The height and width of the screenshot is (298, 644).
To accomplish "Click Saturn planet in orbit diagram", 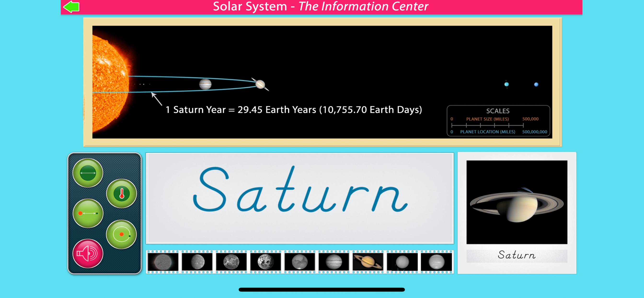I will (260, 84).
